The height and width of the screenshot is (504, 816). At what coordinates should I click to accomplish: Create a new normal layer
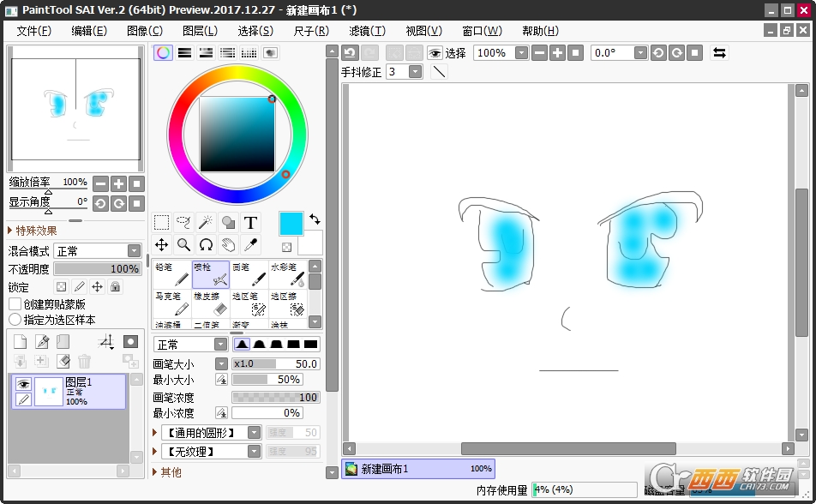(x=20, y=341)
